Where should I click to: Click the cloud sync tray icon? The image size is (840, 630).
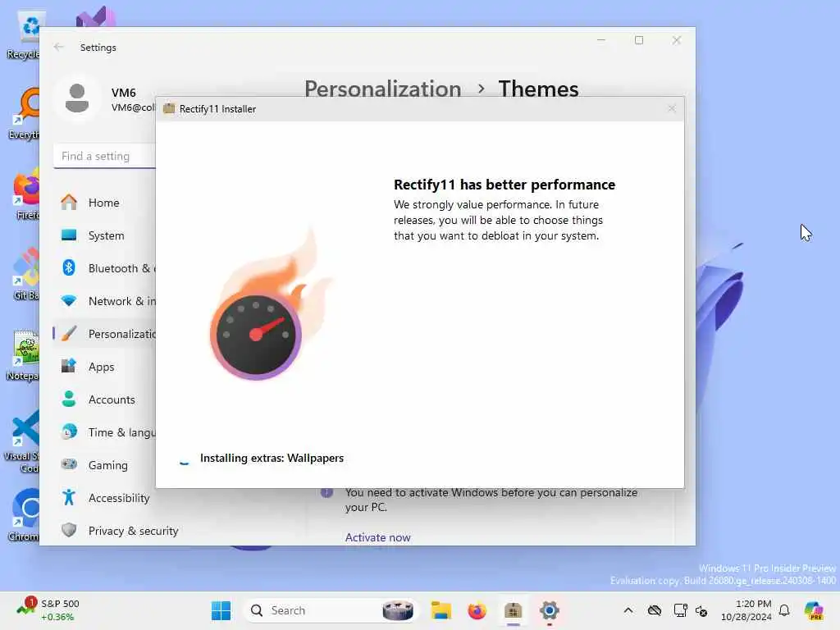pos(654,610)
